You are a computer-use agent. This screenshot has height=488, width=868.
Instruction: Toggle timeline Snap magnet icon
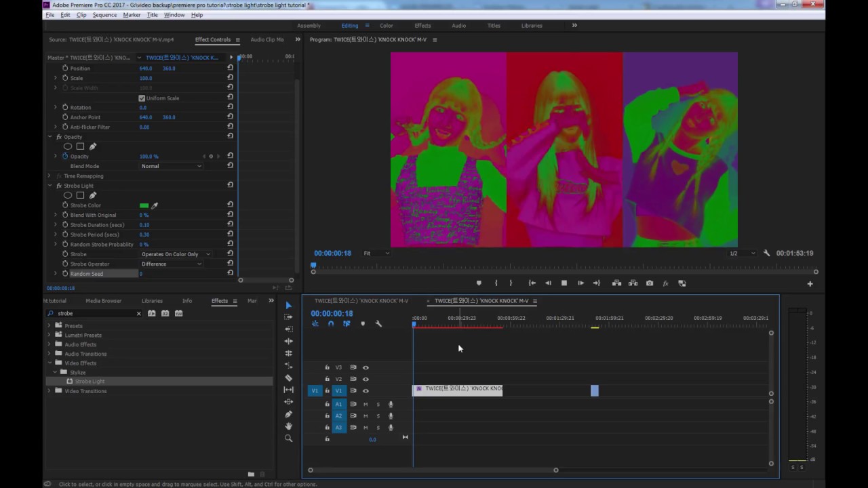[x=331, y=324]
